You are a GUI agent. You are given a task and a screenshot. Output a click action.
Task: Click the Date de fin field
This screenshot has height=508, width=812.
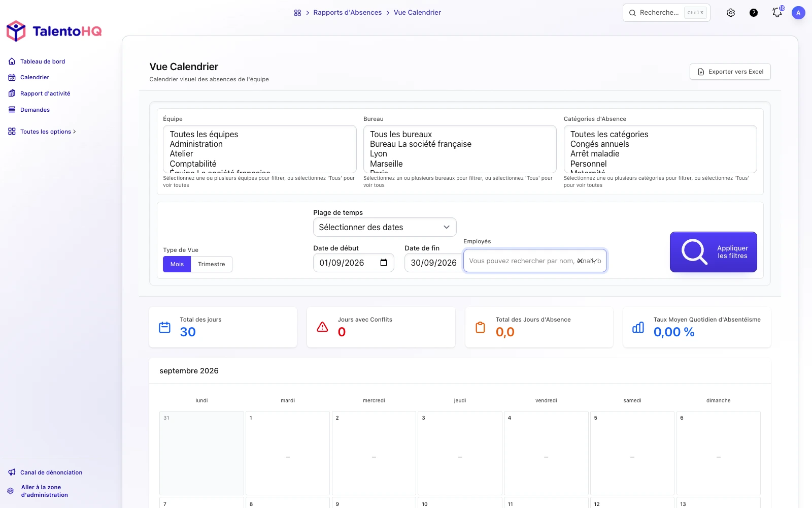(x=434, y=263)
